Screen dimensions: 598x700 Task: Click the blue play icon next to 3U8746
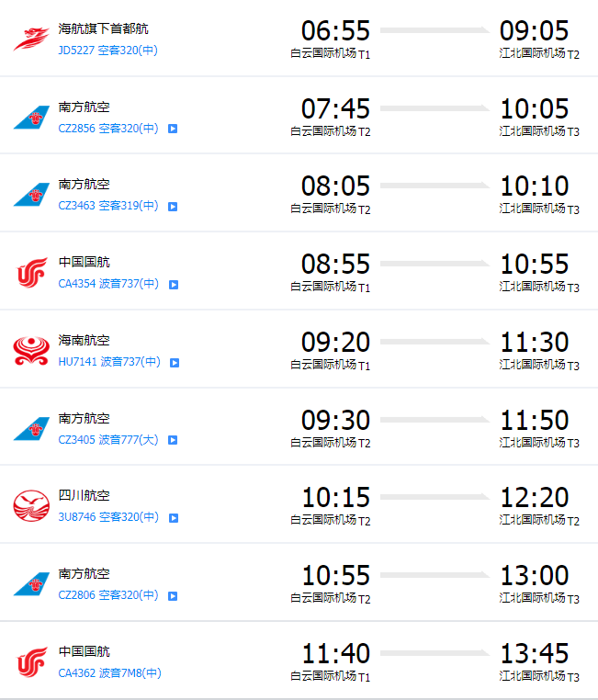174,518
